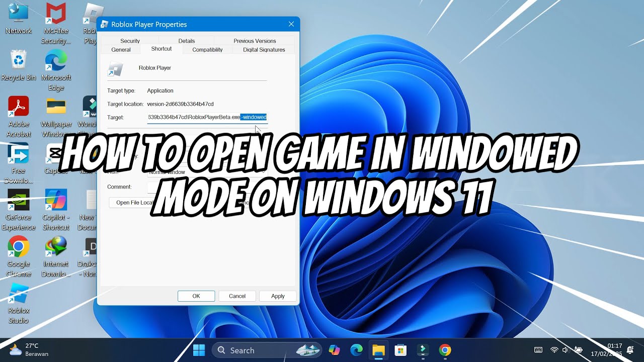Open Microsoft Edge in the taskbar
Screen dimensions: 644x362
click(x=356, y=350)
